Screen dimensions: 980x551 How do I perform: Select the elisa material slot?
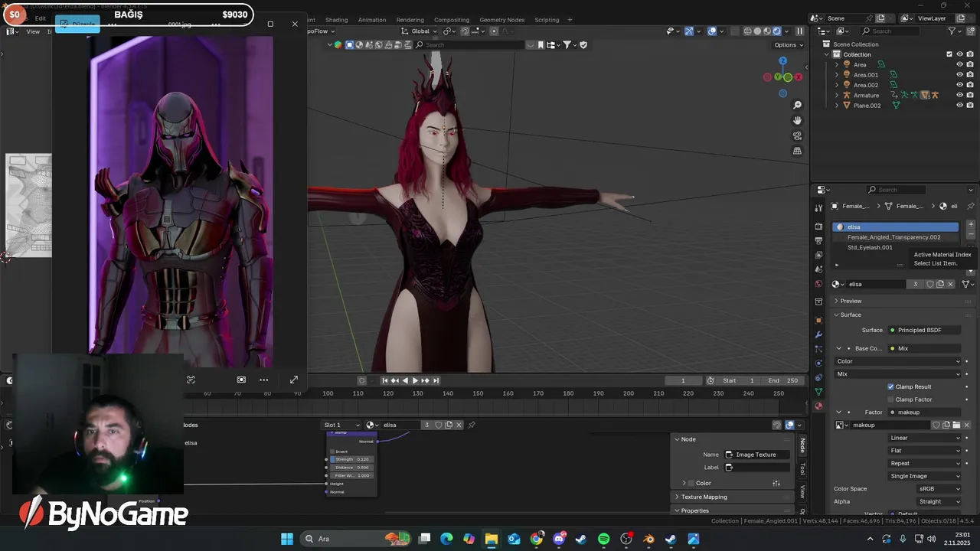[x=896, y=227]
